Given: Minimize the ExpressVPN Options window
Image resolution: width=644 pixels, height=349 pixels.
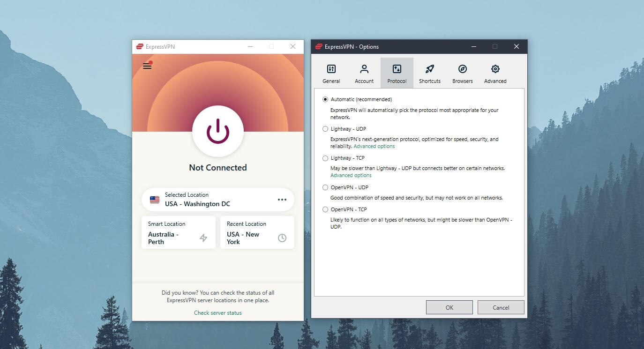Looking at the screenshot, I should coord(474,46).
